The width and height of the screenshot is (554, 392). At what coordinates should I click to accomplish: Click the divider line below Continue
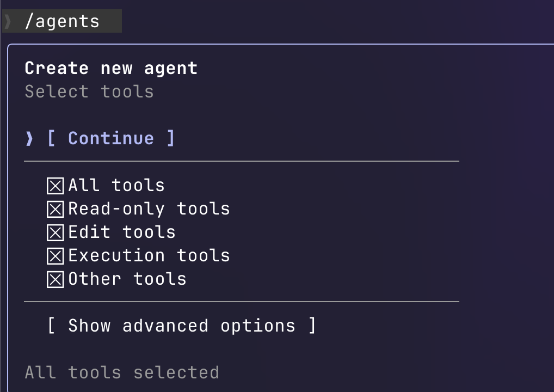tap(242, 162)
